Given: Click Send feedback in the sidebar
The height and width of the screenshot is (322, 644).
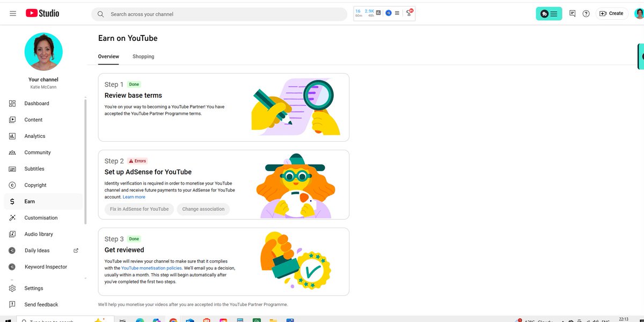Looking at the screenshot, I should [x=43, y=305].
